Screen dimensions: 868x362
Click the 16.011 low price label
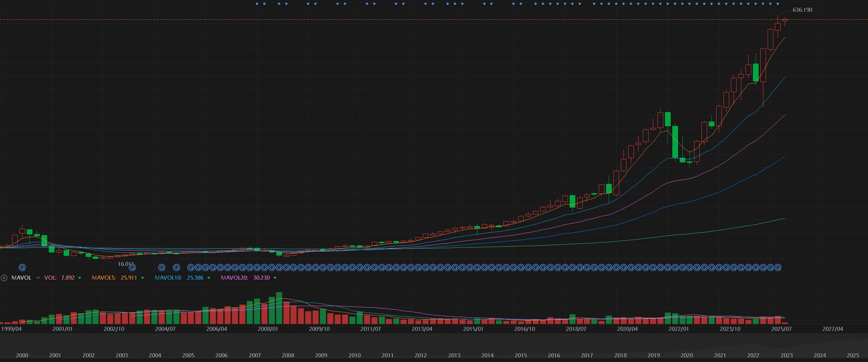126,264
